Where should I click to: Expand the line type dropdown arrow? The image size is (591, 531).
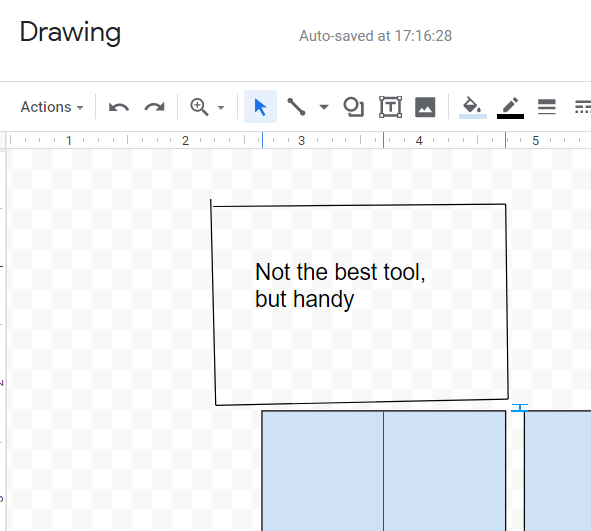pos(324,107)
